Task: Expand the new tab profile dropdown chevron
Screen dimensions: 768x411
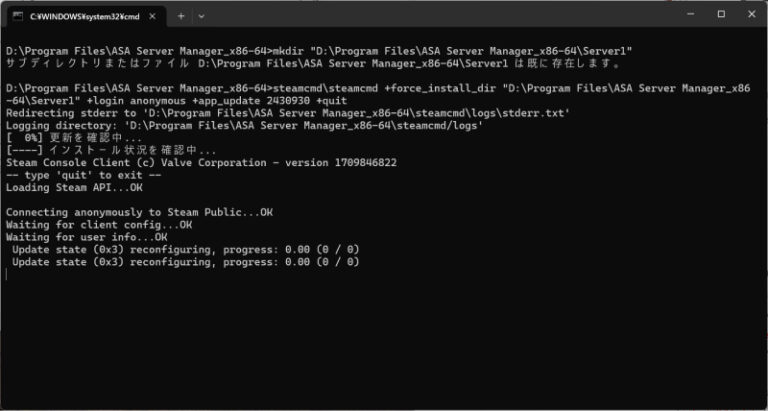Action: (201, 16)
